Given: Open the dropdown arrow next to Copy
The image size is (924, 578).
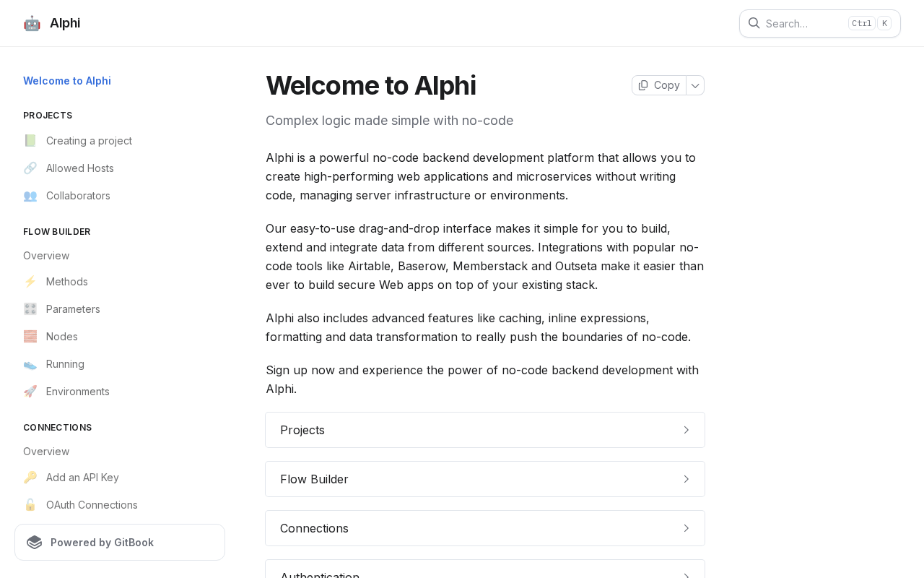Looking at the screenshot, I should (695, 85).
